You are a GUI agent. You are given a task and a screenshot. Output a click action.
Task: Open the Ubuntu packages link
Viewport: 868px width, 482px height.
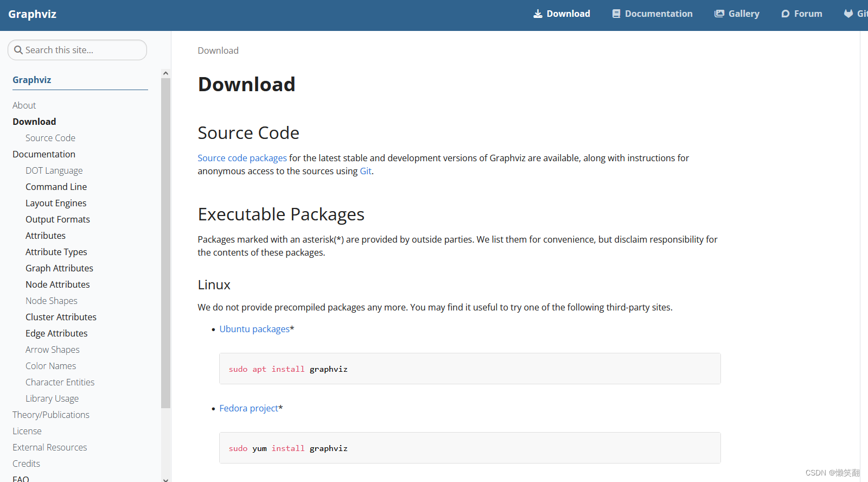pos(254,329)
